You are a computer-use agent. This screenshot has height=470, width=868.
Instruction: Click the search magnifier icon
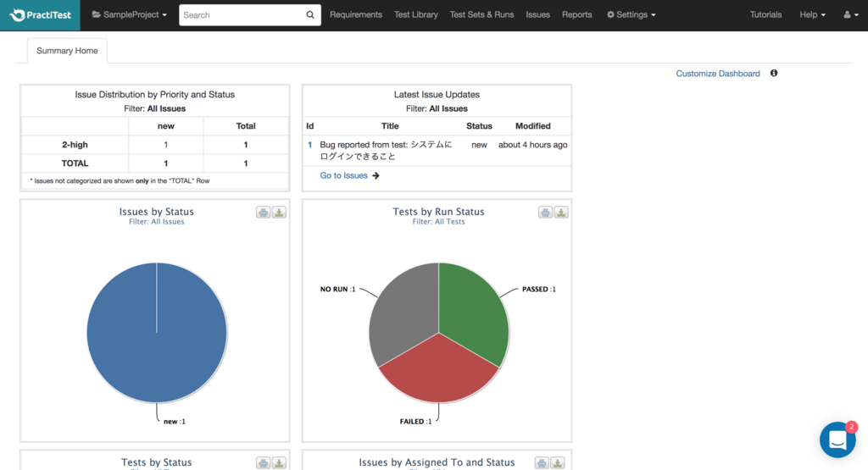(310, 15)
